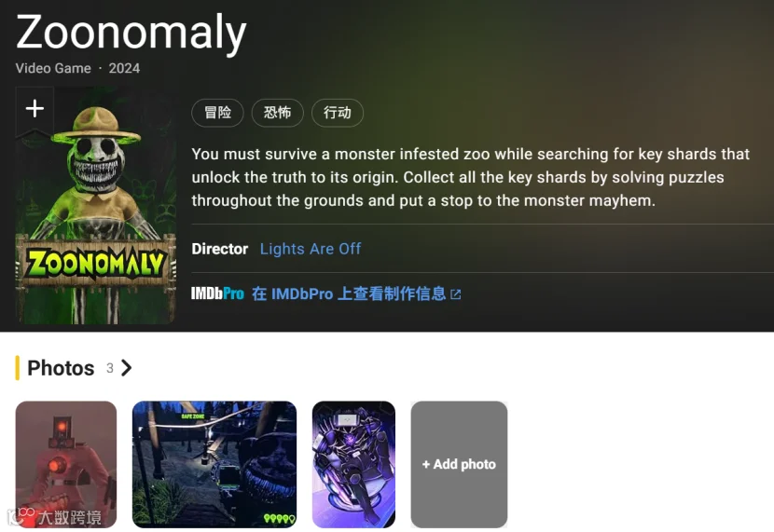This screenshot has width=774, height=532.
Task: Select the 恐怖 genre chip
Action: [277, 113]
